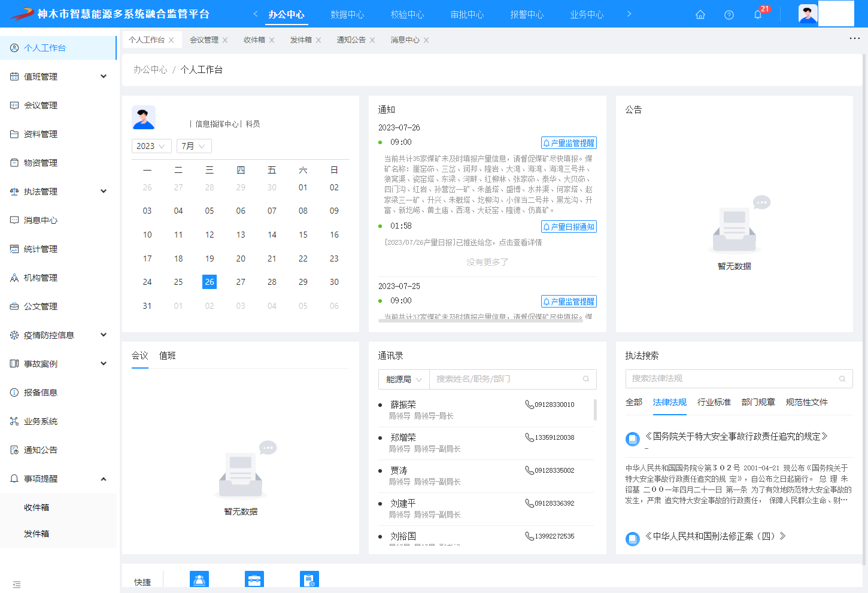Click phone icon next to 郑增荣
Screen dimensions: 868x593
pyautogui.click(x=529, y=437)
